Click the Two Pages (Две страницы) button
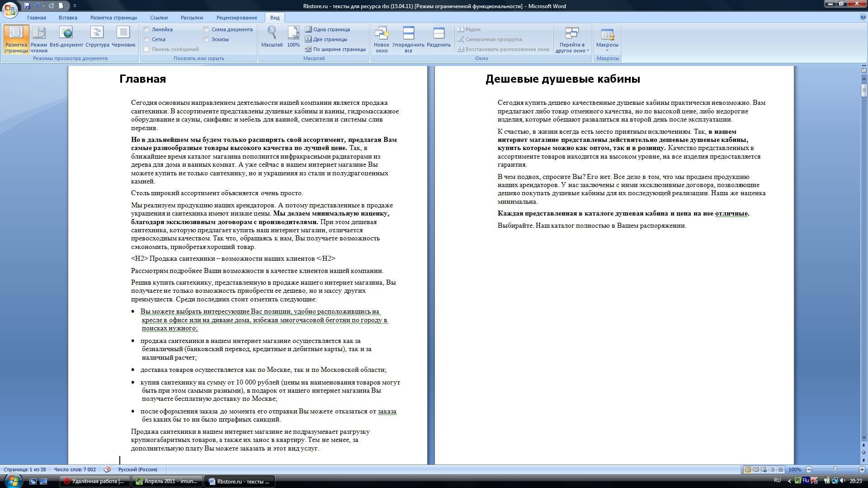The image size is (868, 488). coord(326,39)
